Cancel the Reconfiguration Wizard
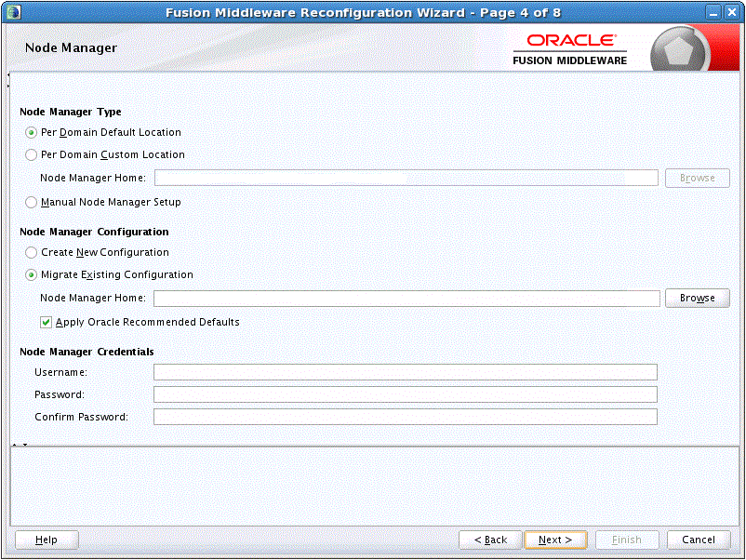746x560 pixels. (x=699, y=540)
